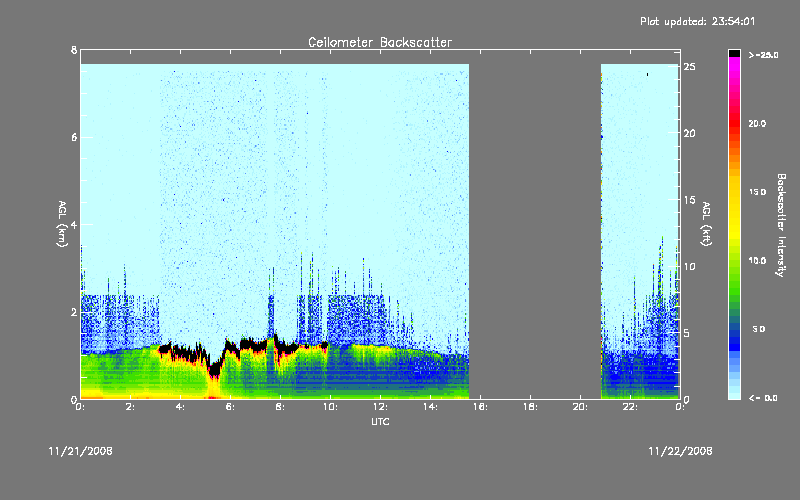This screenshot has height=500, width=800.
Task: Pick the red band of the colorbar
Action: tap(734, 122)
